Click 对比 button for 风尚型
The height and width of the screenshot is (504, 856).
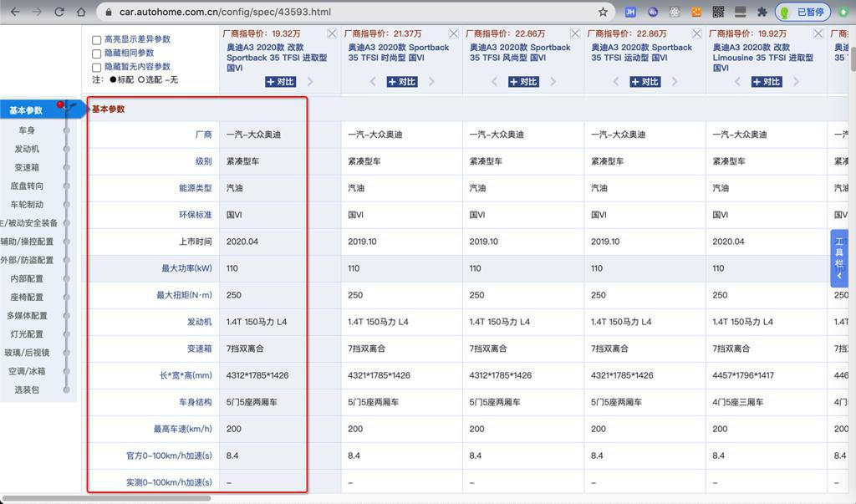(523, 82)
